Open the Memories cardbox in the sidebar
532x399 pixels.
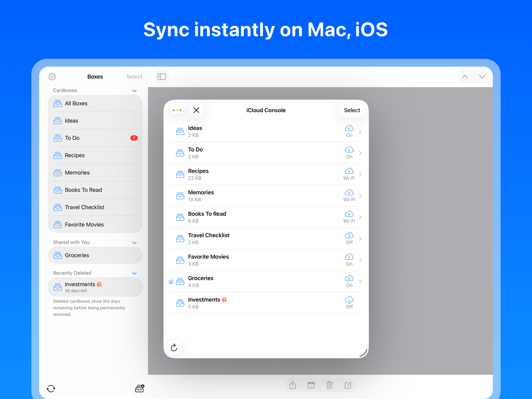tap(95, 173)
